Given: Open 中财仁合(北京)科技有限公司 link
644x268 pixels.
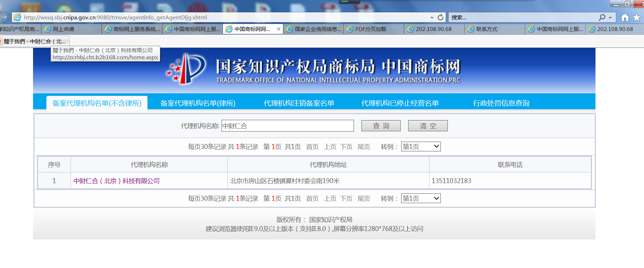Looking at the screenshot, I should tap(116, 181).
